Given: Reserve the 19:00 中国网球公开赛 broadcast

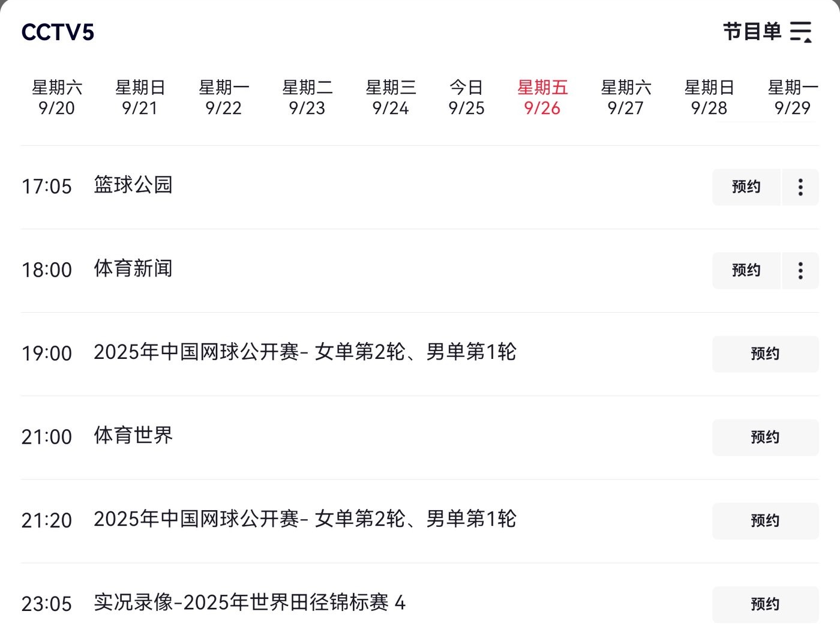Looking at the screenshot, I should [x=765, y=354].
